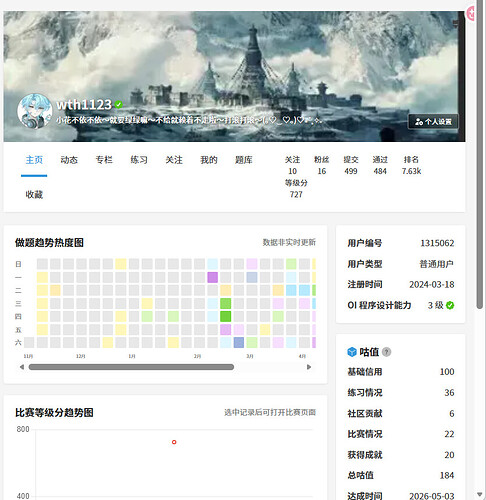
Task: Click the 粉丝 16 follower count
Action: click(322, 165)
